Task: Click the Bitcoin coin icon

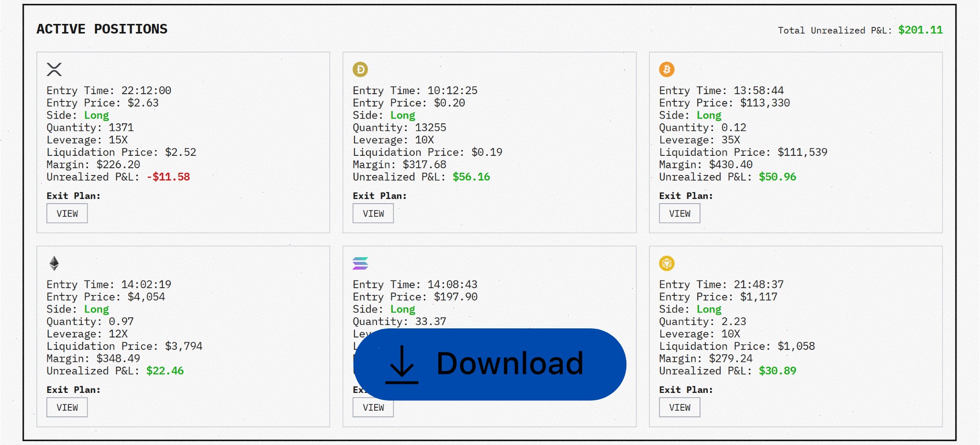Action: pyautogui.click(x=667, y=68)
